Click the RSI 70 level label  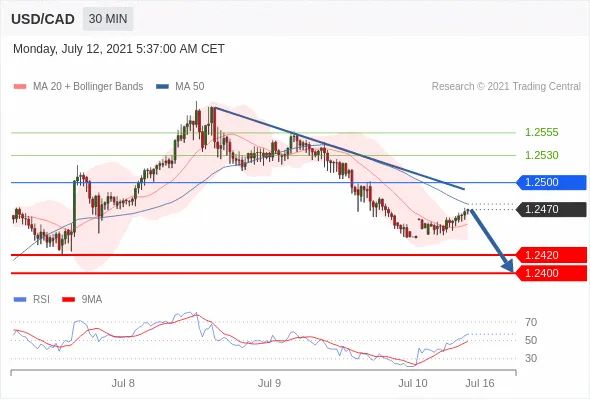pos(531,322)
